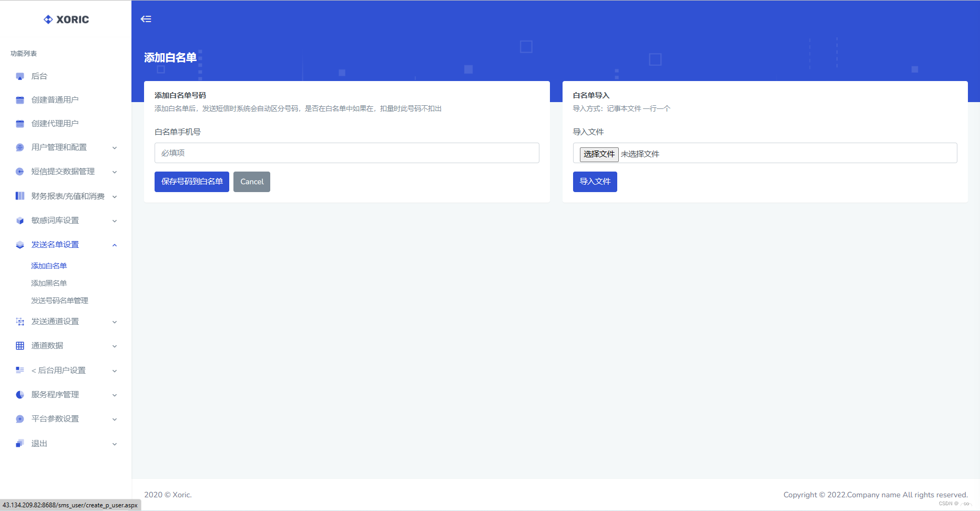Open 创建普通用户 menu item
Viewport: 980px width, 511px height.
point(55,100)
